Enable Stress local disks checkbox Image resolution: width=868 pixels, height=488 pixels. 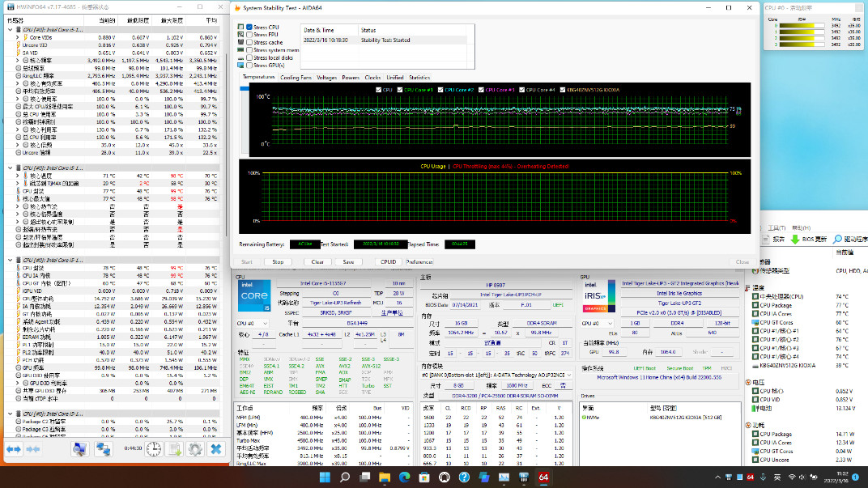coord(249,57)
